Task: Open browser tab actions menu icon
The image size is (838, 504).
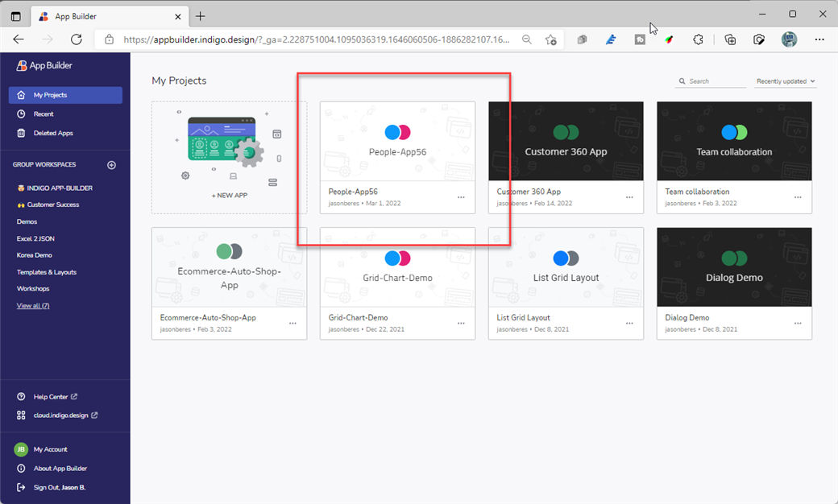Action: point(16,17)
